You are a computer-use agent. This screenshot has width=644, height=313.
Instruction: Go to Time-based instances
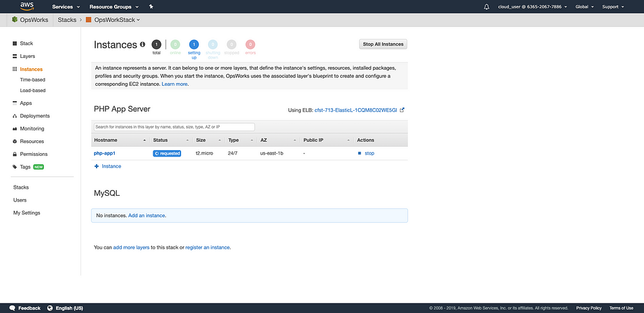33,80
